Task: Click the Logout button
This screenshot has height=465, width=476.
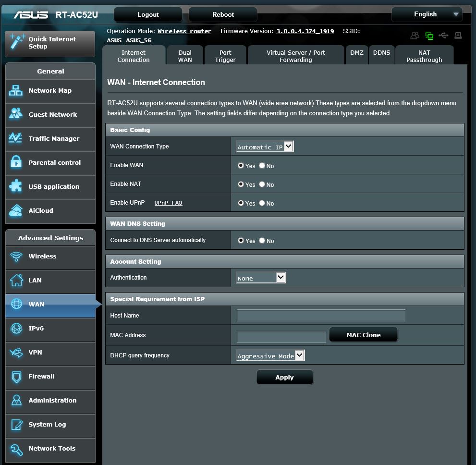Action: (x=148, y=14)
